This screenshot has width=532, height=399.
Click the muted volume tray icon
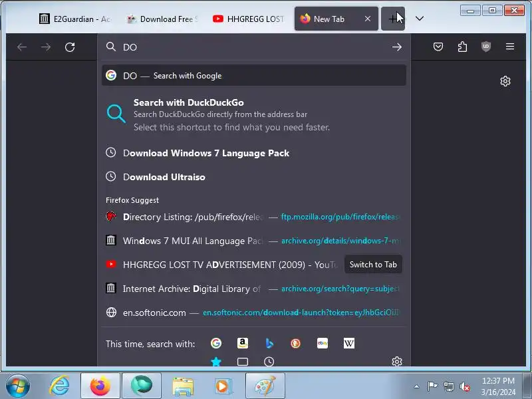tap(464, 386)
